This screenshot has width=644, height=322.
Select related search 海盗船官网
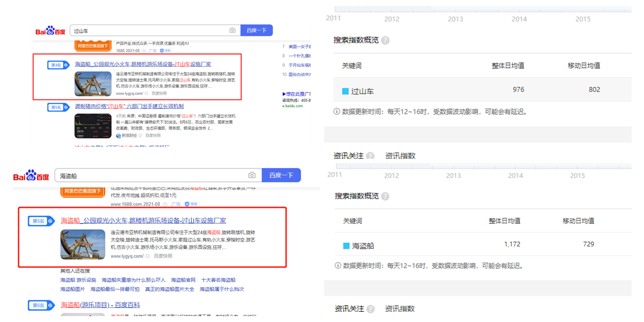coord(184,280)
